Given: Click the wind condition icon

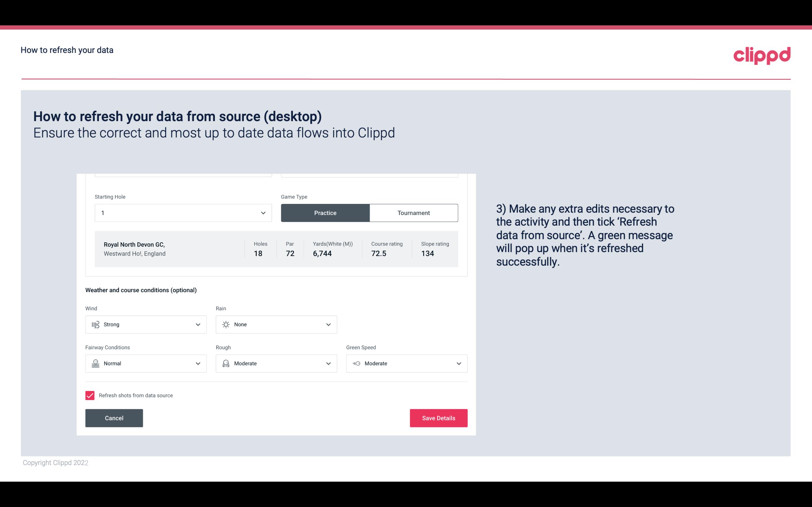Looking at the screenshot, I should (95, 324).
